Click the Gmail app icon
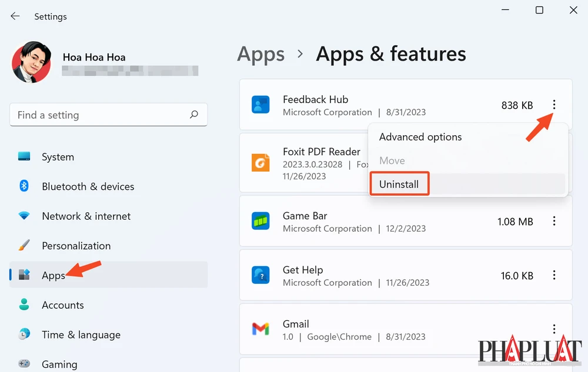This screenshot has height=372, width=588. [260, 329]
